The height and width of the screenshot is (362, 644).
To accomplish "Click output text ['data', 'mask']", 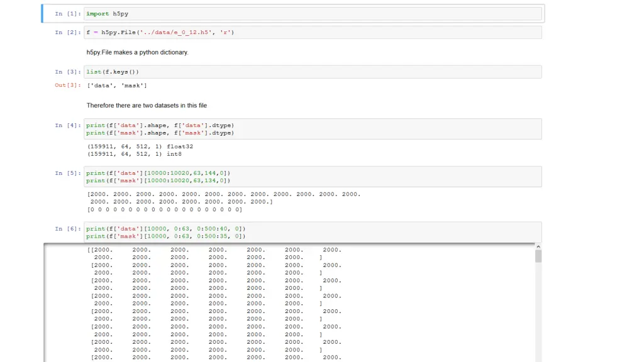I will [x=117, y=85].
